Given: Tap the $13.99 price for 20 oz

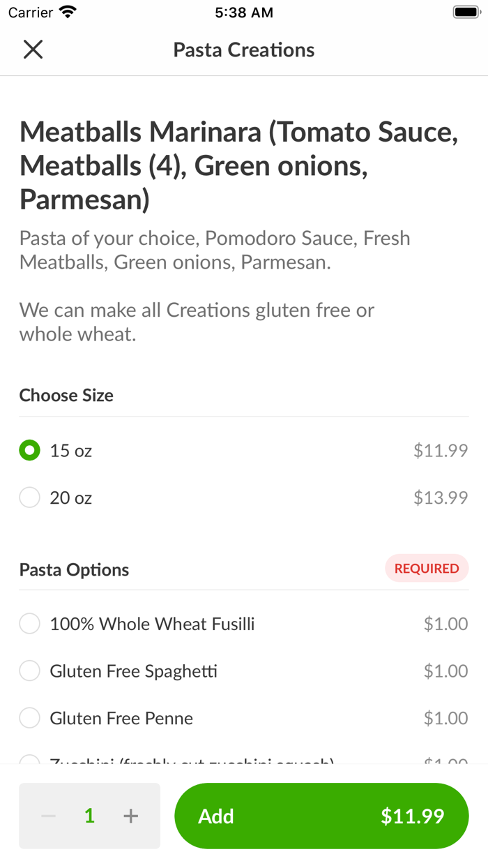Looking at the screenshot, I should click(x=440, y=497).
